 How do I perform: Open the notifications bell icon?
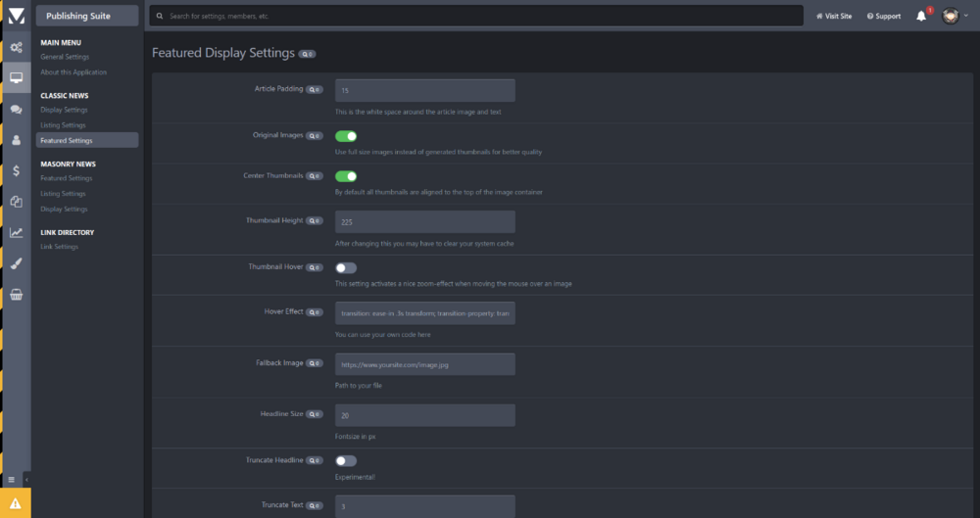921,17
